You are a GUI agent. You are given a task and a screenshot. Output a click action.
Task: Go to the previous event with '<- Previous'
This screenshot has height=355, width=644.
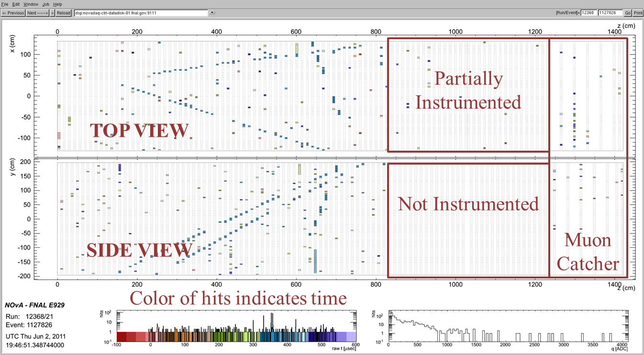[x=13, y=13]
